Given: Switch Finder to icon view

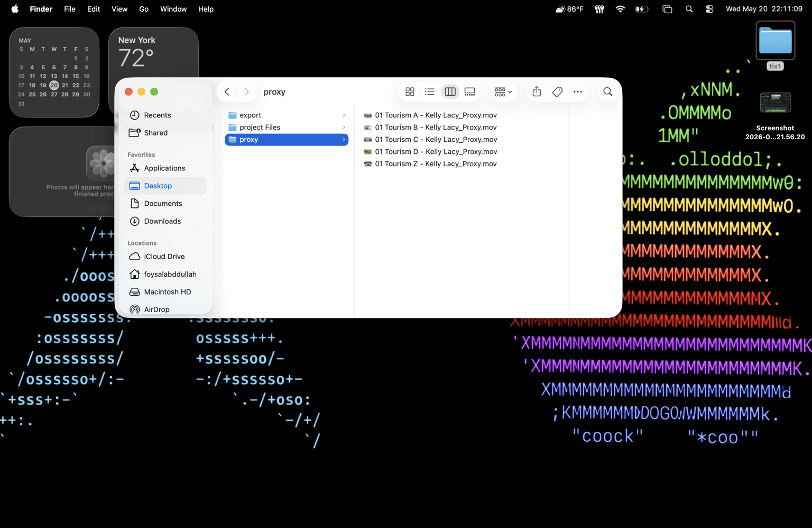Looking at the screenshot, I should click(410, 92).
